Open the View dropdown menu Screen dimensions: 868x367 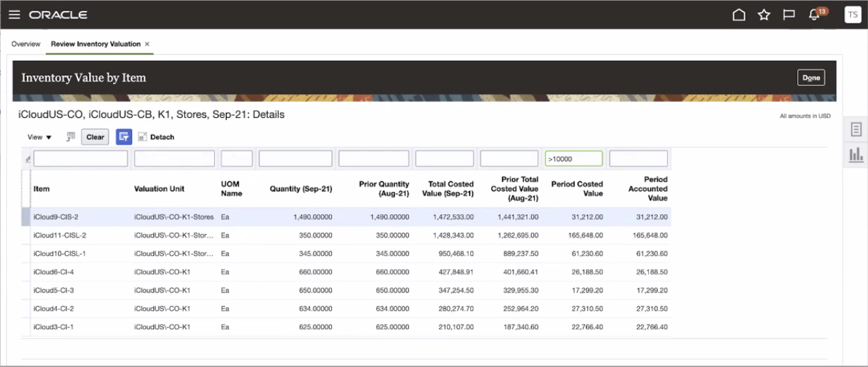point(40,137)
